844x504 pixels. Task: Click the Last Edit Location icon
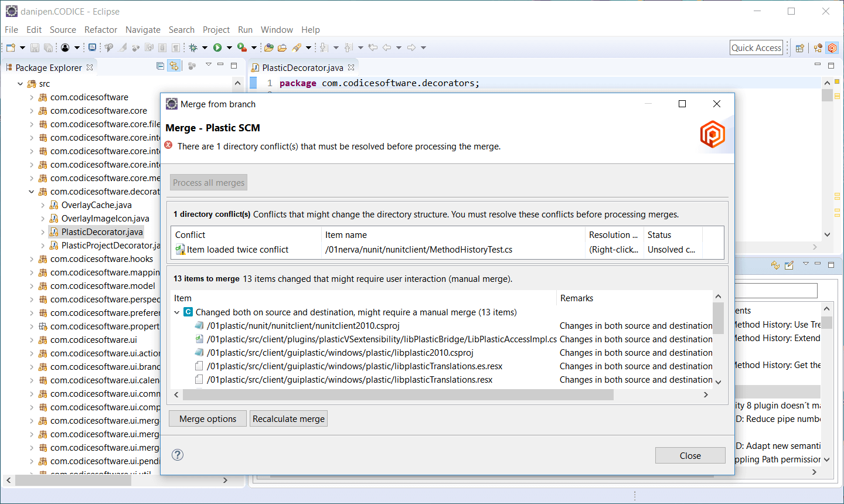click(x=373, y=47)
